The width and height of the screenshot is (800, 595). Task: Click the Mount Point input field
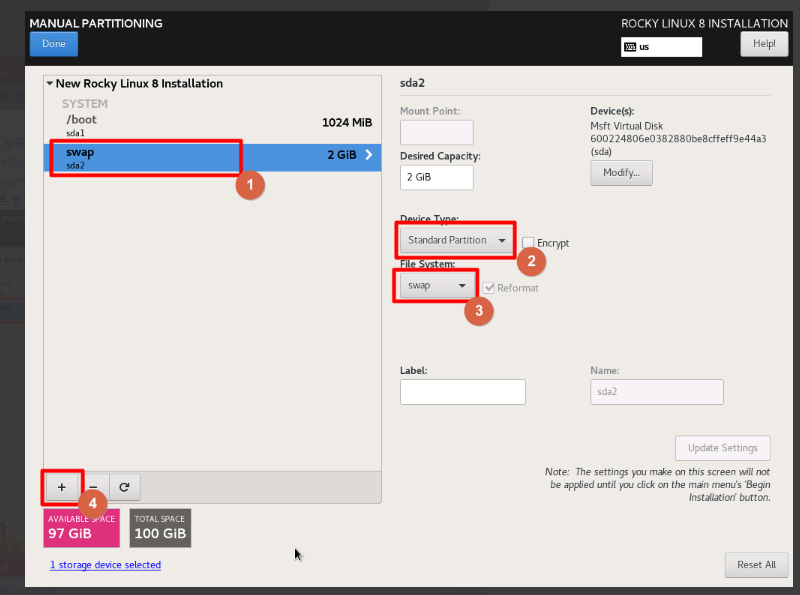[437, 133]
